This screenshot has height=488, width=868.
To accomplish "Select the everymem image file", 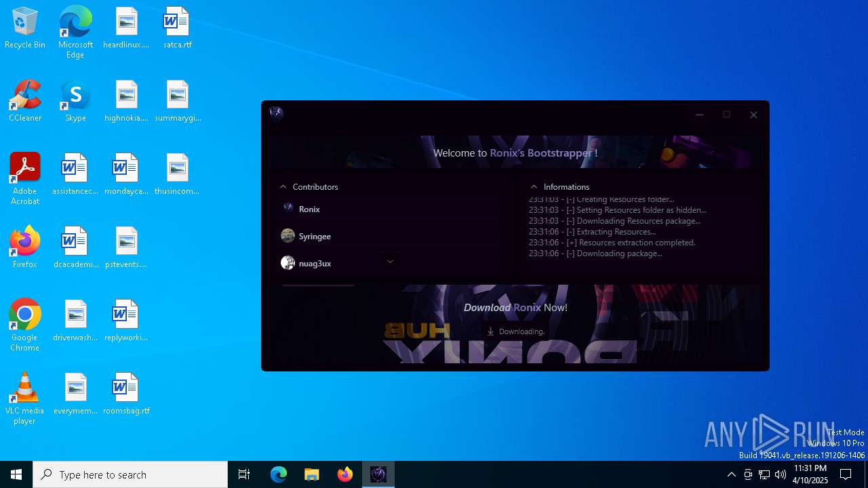I will 75,394.
